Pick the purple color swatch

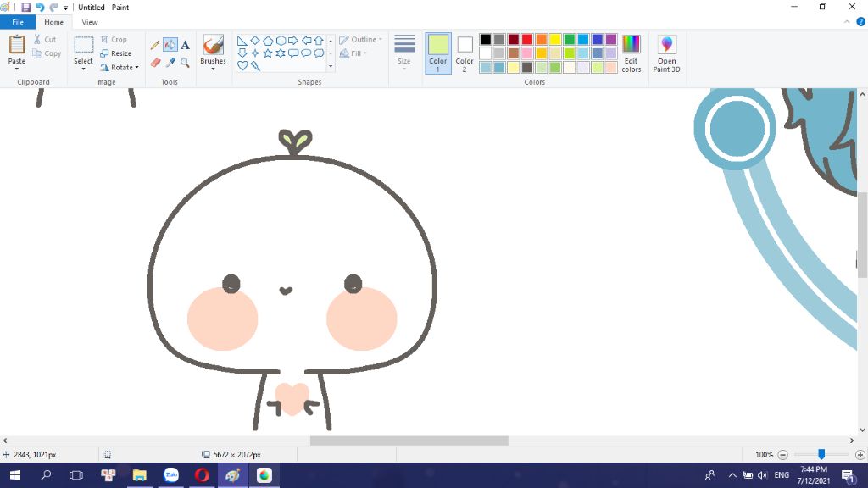point(611,39)
